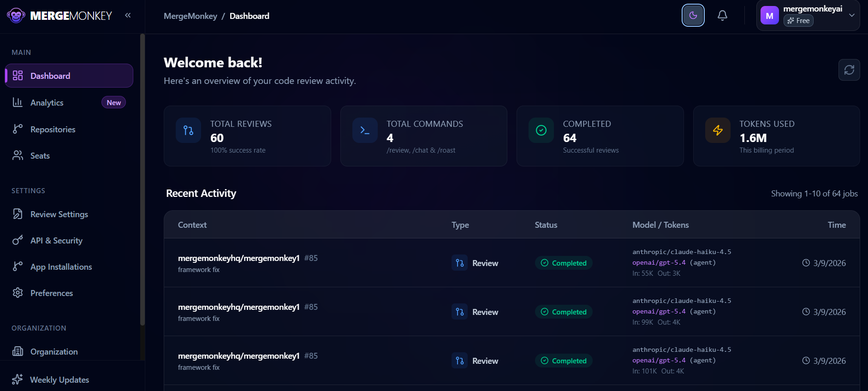Image resolution: width=868 pixels, height=391 pixels.
Task: Click the Context column header
Action: [192, 225]
